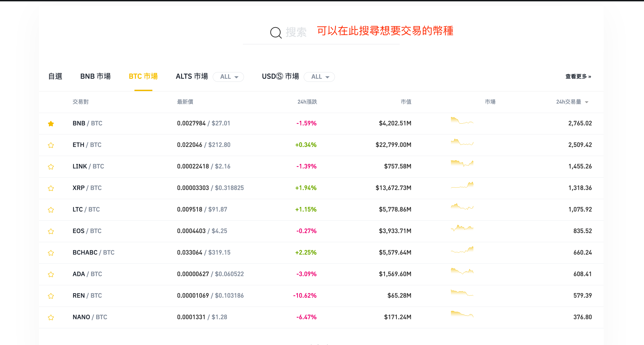Viewport: 644px width, 345px height.
Task: Click the 最新價 column header
Action: pos(185,102)
